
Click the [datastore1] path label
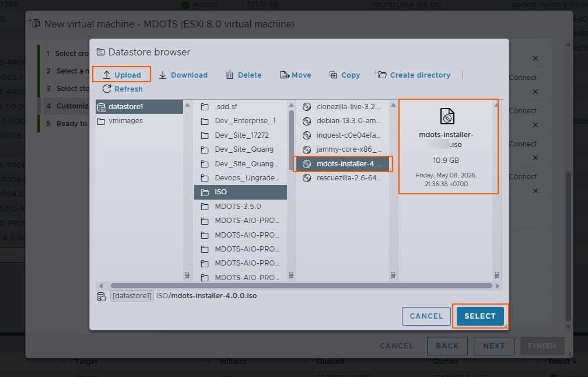tap(132, 296)
